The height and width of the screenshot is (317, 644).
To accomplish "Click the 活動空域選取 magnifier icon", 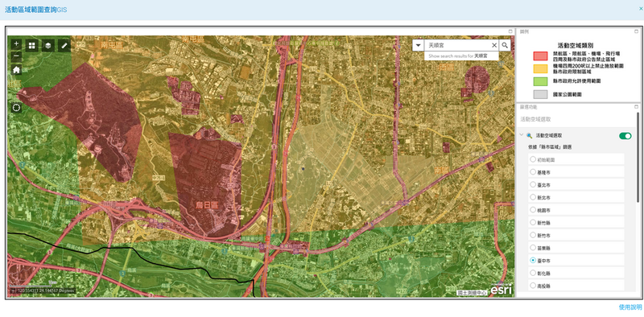I will [x=529, y=135].
